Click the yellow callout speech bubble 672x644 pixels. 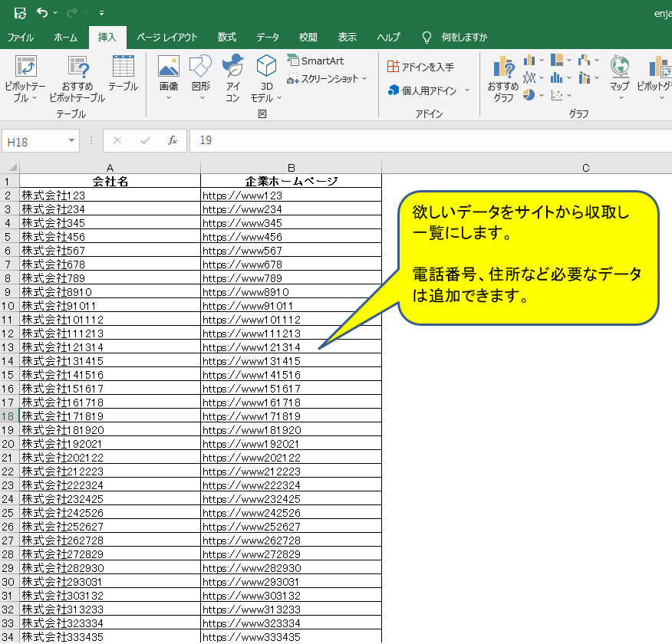[x=528, y=257]
